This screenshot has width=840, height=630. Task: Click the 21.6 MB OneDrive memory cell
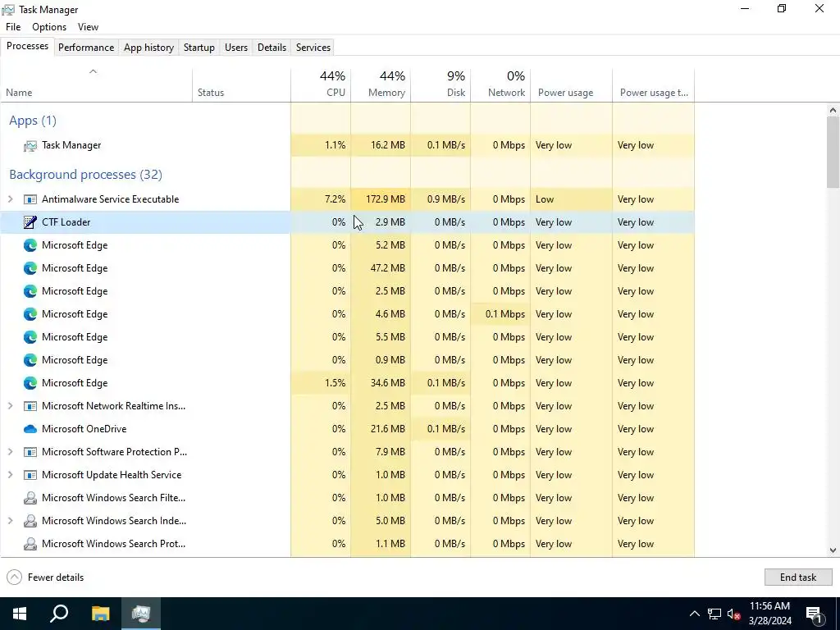coord(381,429)
